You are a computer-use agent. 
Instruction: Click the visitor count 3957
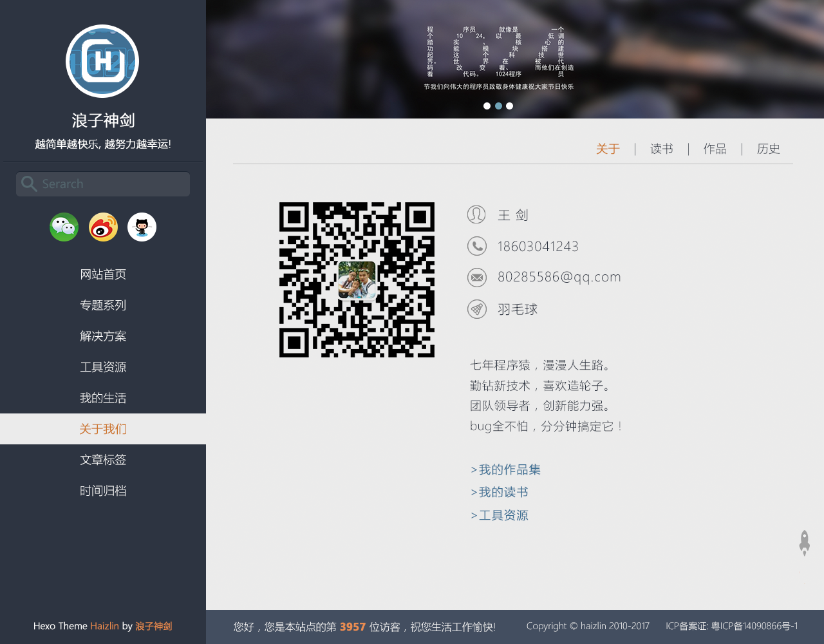tap(353, 627)
